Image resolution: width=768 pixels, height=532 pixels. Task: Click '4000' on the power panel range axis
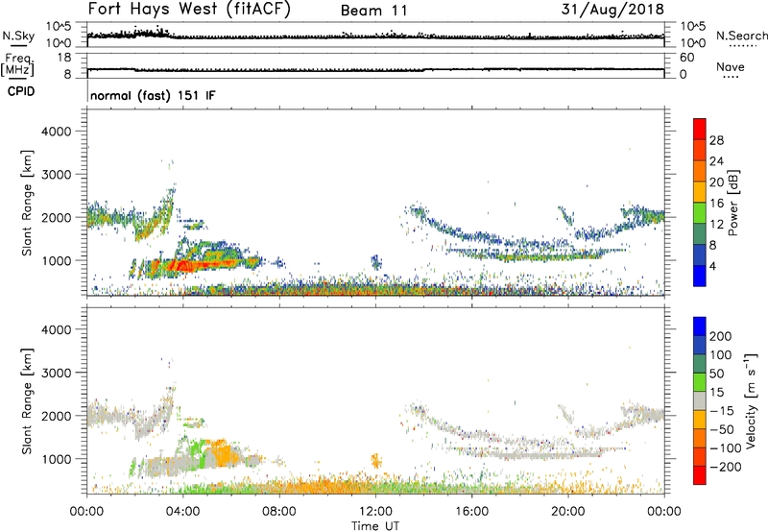tap(56, 132)
